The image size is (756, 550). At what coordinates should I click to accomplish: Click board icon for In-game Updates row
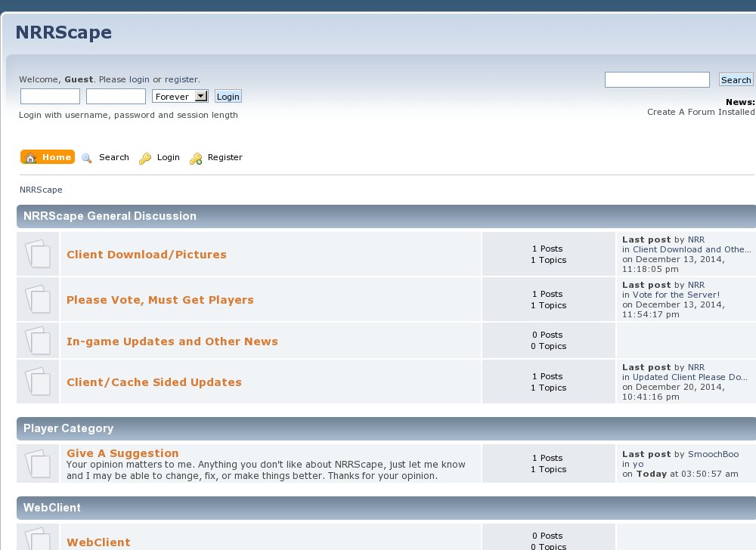[x=39, y=341]
